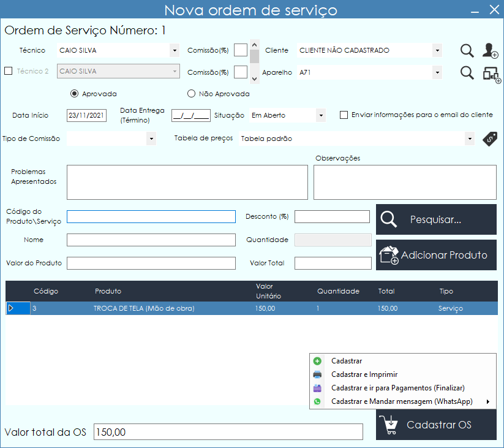Select the Não Aprovada radio button
Image resolution: width=504 pixels, height=448 pixels.
click(x=191, y=94)
